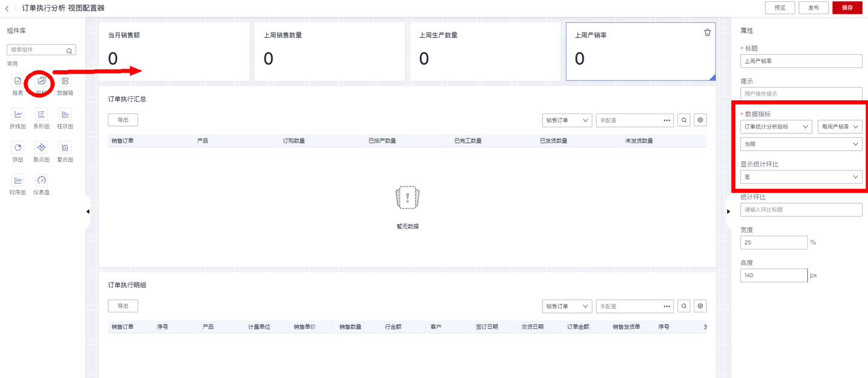The image size is (868, 378).
Task: Go back using the top-left arrow
Action: tap(7, 8)
